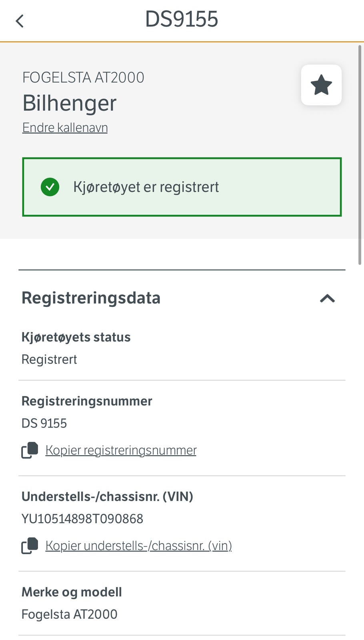The height and width of the screenshot is (640, 364).
Task: Click the Bilhenger nickname heading
Action: click(70, 103)
